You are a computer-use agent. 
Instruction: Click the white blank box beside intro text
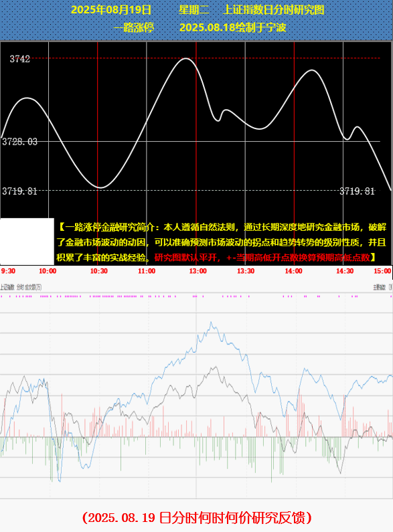click(27, 241)
